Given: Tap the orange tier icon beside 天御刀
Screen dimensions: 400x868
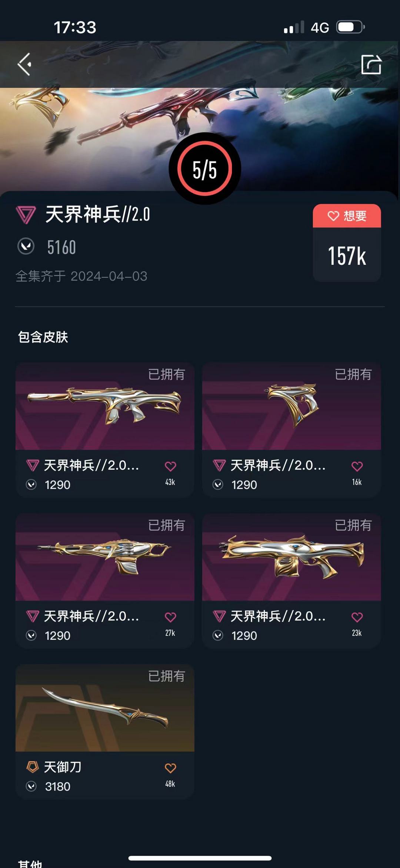Looking at the screenshot, I should click(x=33, y=767).
